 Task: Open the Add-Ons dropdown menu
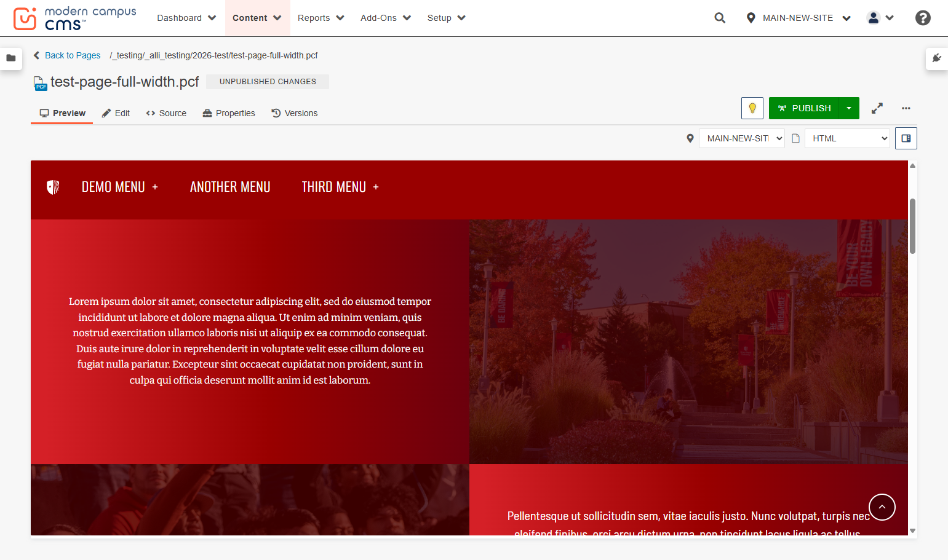[x=386, y=18]
